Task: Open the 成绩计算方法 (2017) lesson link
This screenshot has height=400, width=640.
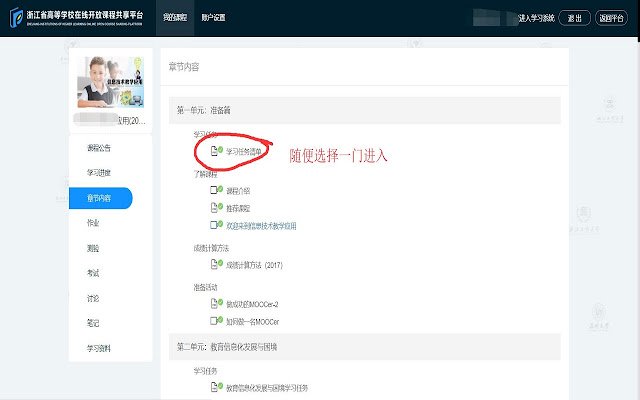Action: [x=254, y=265]
